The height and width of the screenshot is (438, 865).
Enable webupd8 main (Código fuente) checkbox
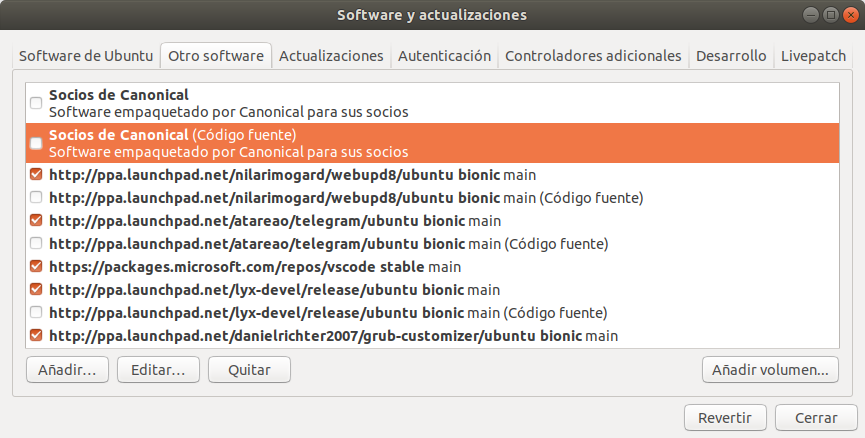36,197
